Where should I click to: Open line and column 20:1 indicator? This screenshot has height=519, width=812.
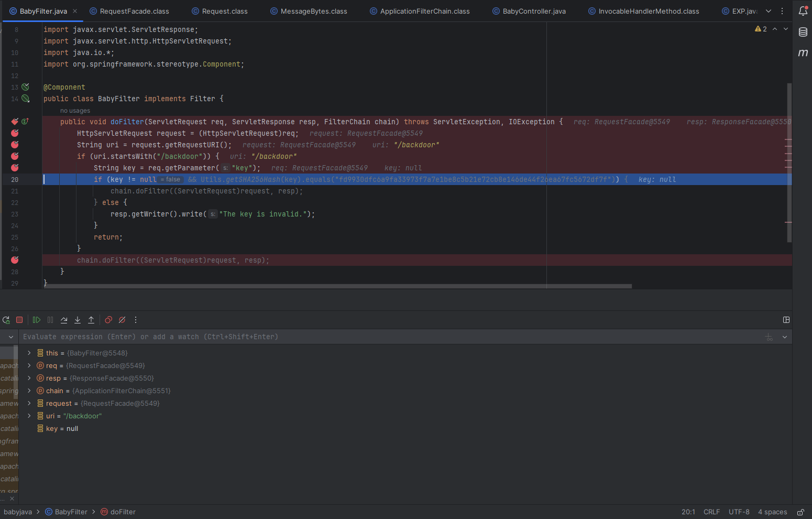tap(688, 512)
